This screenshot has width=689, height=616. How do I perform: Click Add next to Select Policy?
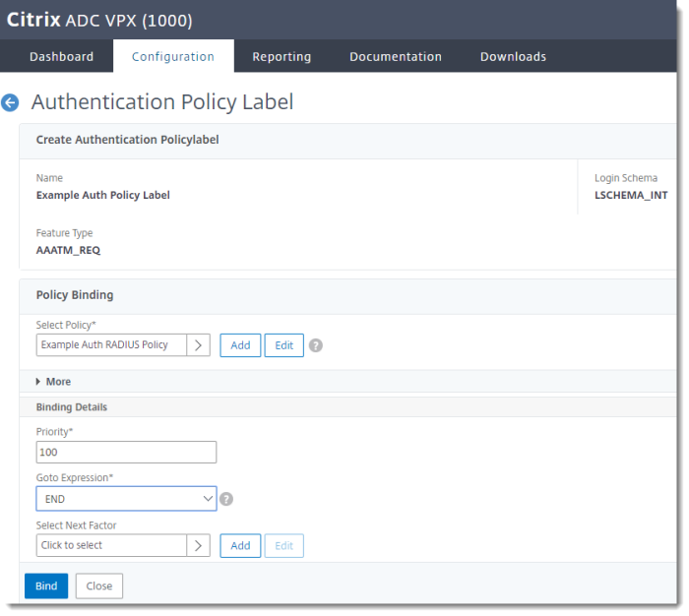pos(240,345)
